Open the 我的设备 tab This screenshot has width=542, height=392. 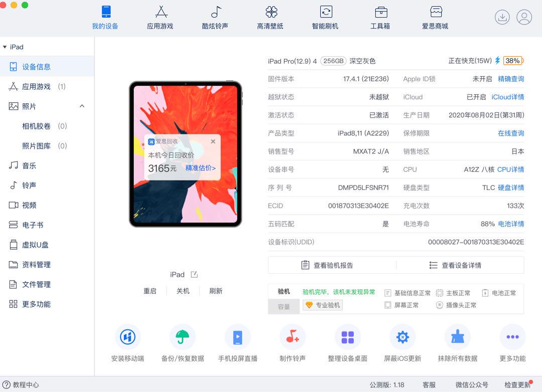tap(105, 18)
